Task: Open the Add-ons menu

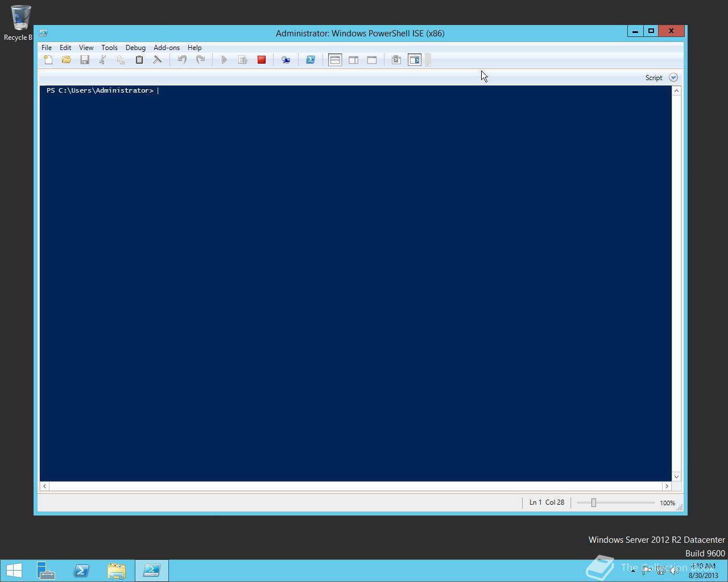Action: point(166,48)
